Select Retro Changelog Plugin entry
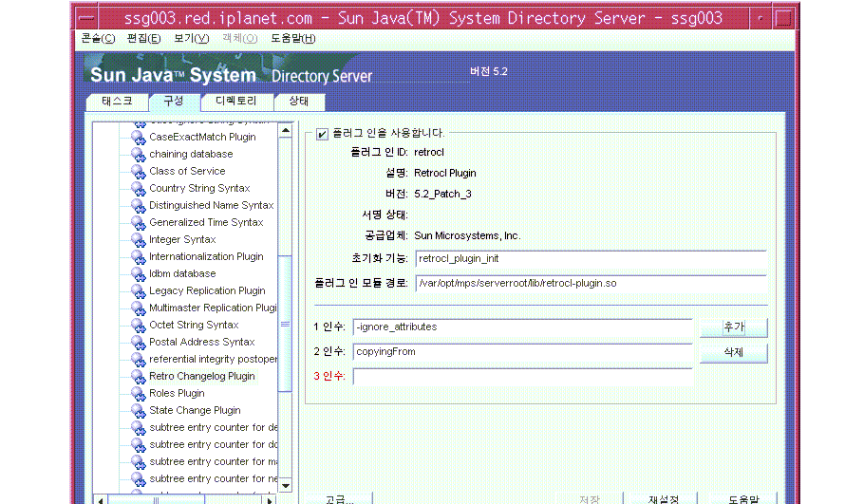This screenshot has height=504, width=845. pyautogui.click(x=201, y=376)
